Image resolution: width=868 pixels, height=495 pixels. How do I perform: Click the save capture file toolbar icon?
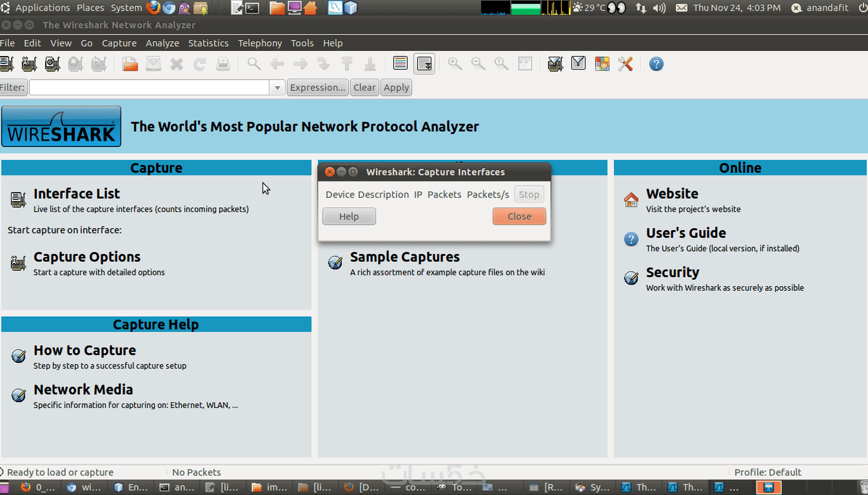[153, 64]
